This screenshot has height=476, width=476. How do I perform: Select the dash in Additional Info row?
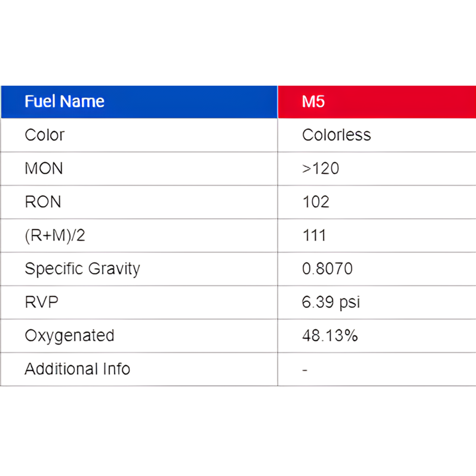pos(305,370)
